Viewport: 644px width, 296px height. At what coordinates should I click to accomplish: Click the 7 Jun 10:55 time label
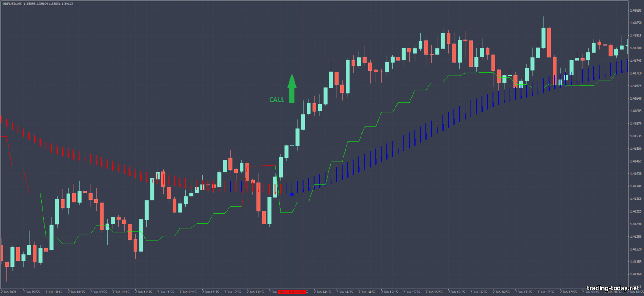(98, 292)
